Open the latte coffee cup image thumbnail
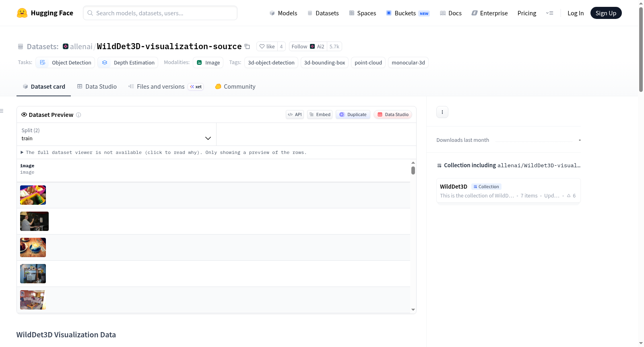 [33, 247]
